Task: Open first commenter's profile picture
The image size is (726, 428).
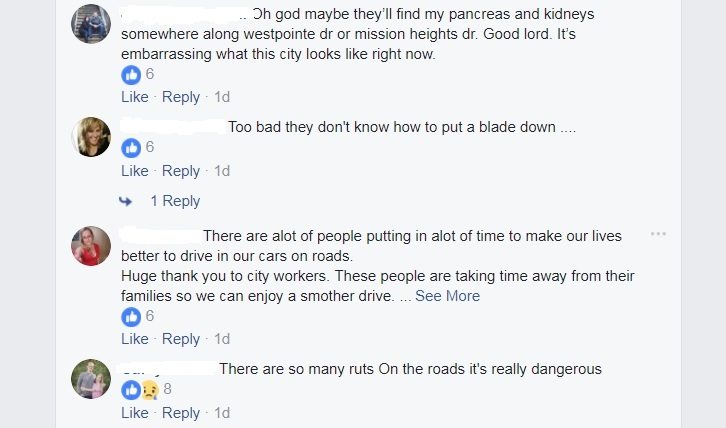Action: (x=91, y=24)
